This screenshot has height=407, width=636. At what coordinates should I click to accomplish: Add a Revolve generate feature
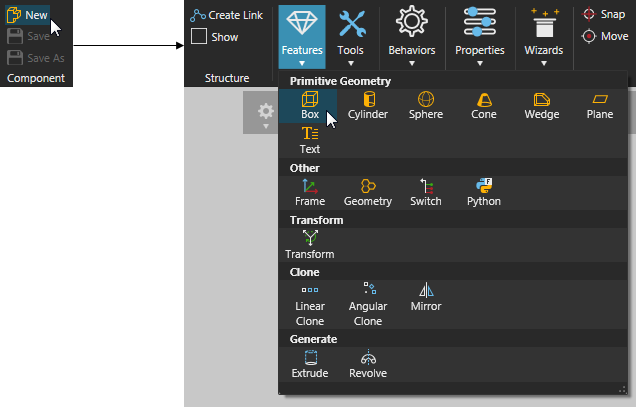tap(368, 365)
